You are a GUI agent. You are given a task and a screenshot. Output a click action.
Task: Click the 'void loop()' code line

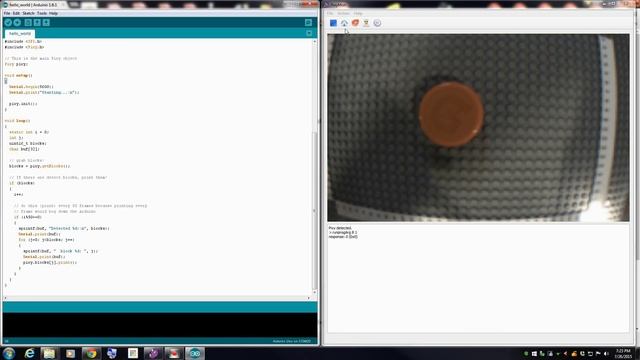pyautogui.click(x=17, y=121)
